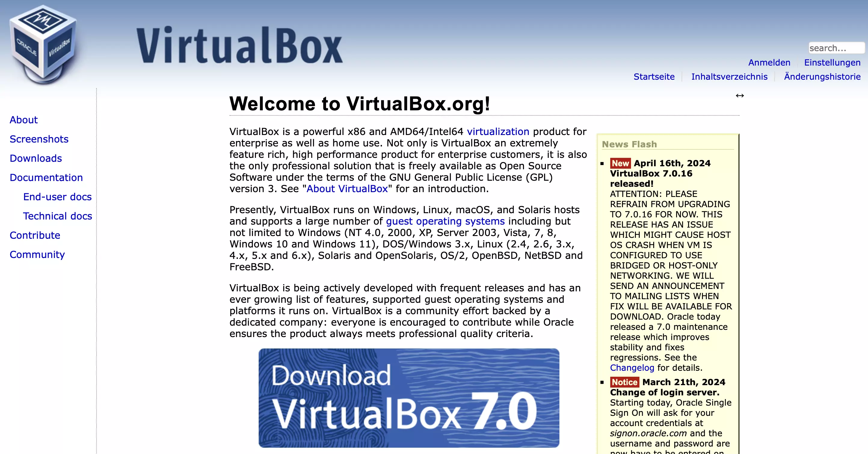Navigate to Technical docs section

57,216
